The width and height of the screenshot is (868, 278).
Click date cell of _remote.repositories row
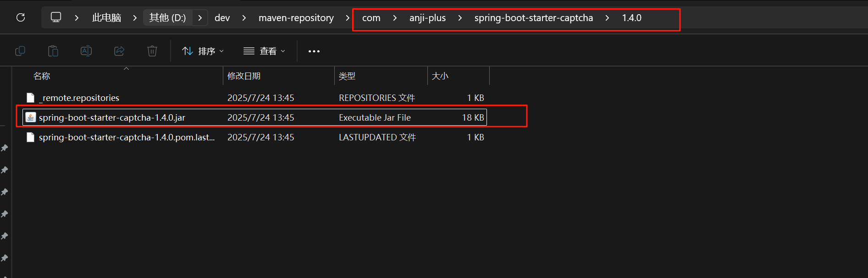[261, 98]
